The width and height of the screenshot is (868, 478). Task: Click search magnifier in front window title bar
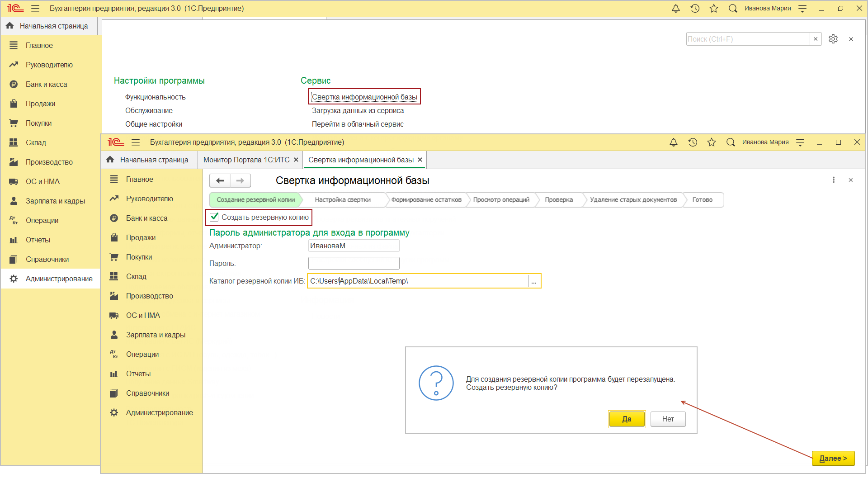731,142
